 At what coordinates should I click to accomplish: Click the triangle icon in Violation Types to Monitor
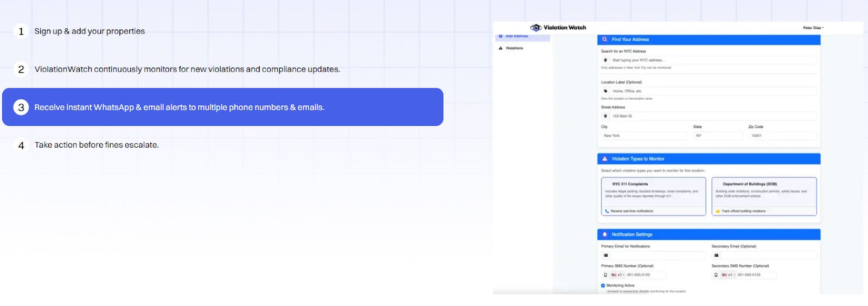pos(604,159)
